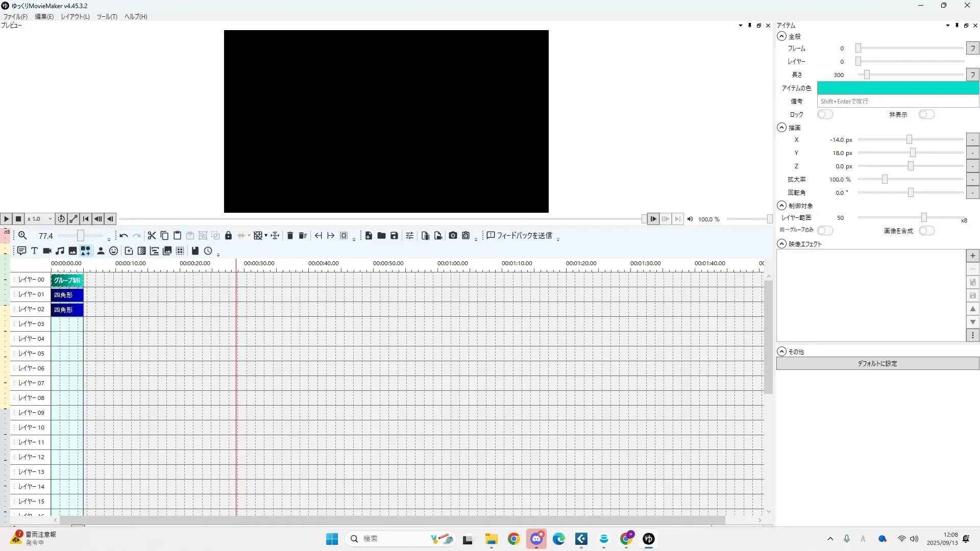Click the undo arrow icon
The width and height of the screenshot is (980, 551).
124,236
